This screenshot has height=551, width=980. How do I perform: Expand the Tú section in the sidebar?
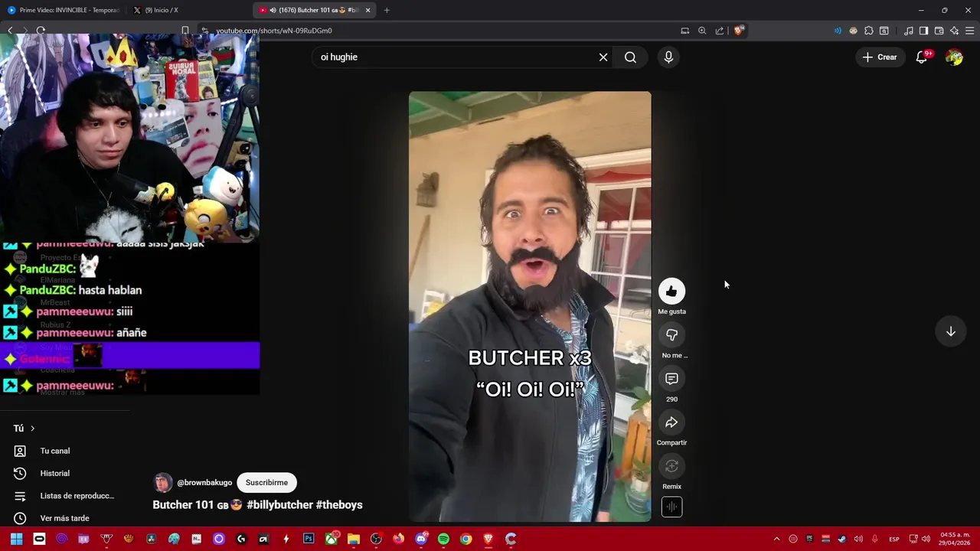24,429
